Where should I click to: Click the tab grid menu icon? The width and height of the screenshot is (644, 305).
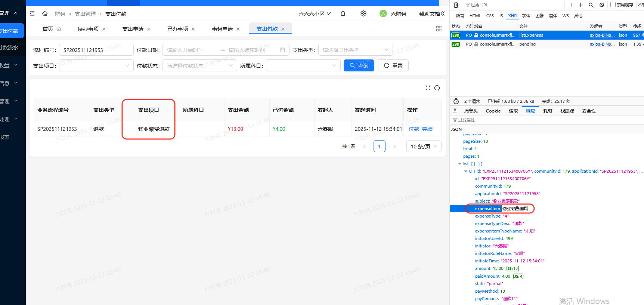pyautogui.click(x=439, y=29)
